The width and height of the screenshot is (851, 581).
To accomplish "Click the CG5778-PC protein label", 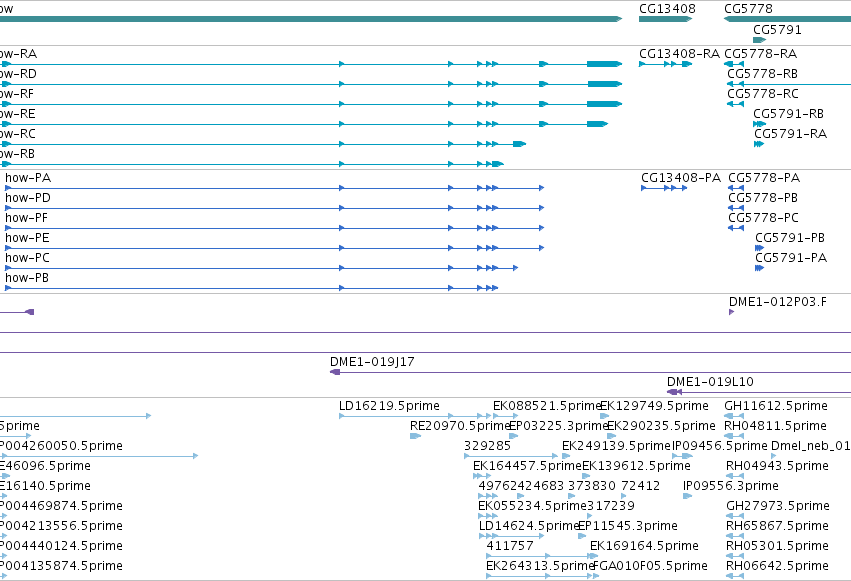I will pos(763,218).
